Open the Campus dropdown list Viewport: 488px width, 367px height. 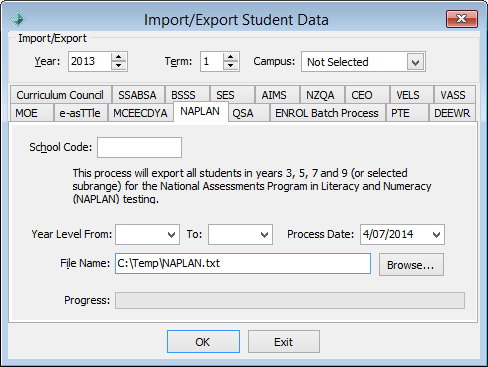tap(415, 62)
